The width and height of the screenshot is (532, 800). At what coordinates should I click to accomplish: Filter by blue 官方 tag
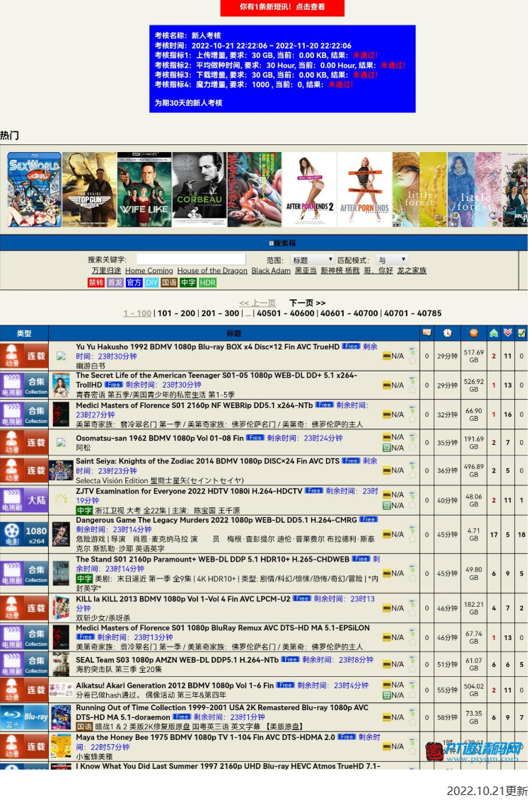click(x=134, y=283)
